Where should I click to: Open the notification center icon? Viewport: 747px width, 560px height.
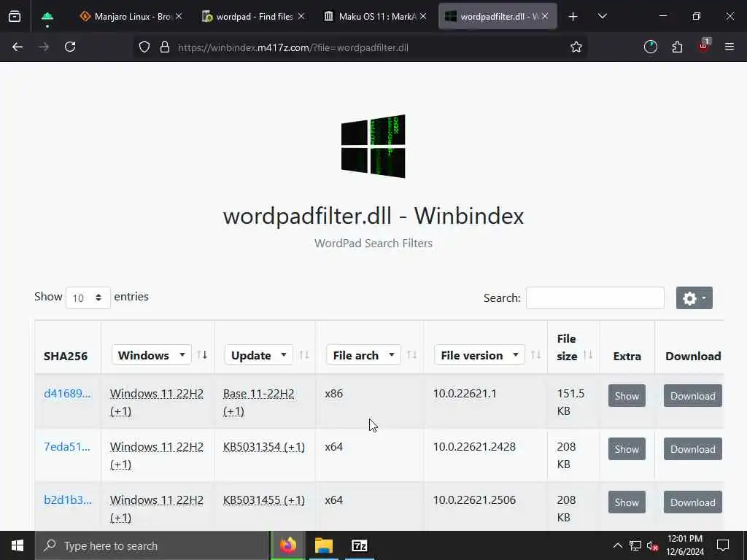point(723,545)
